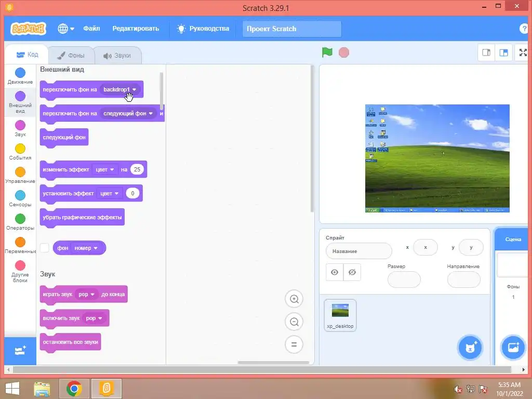Select the Операторы block category

pos(20,222)
